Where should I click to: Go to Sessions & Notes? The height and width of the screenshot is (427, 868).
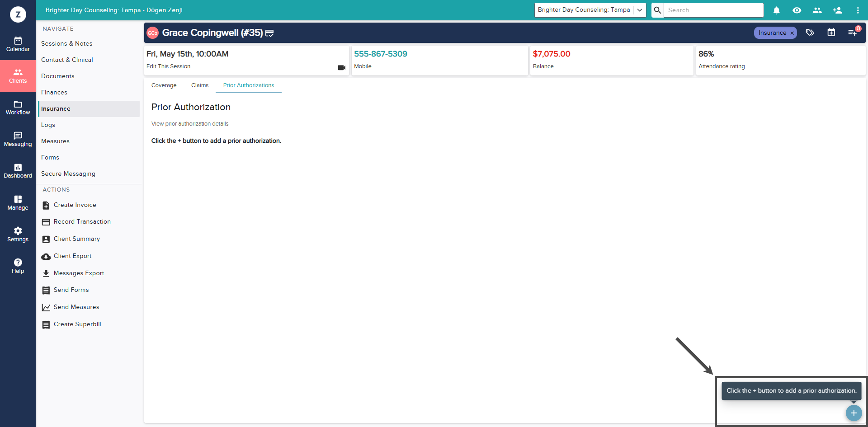pos(67,44)
